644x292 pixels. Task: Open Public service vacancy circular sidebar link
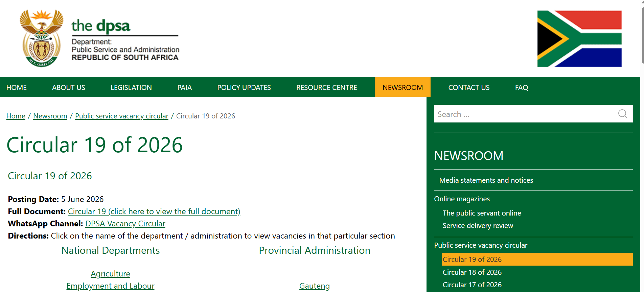(481, 245)
